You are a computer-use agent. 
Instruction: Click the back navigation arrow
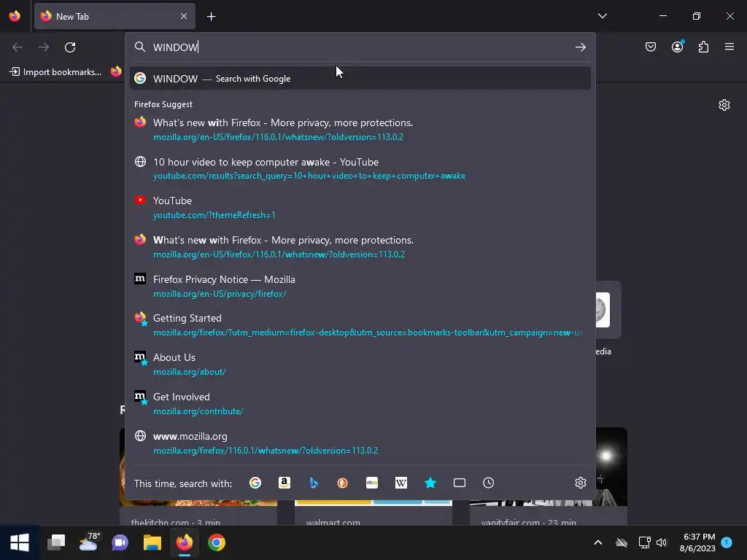pyautogui.click(x=18, y=47)
